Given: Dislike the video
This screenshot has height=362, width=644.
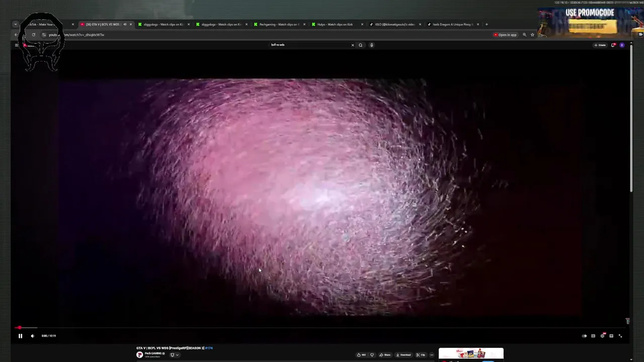Looking at the screenshot, I should tap(372, 355).
